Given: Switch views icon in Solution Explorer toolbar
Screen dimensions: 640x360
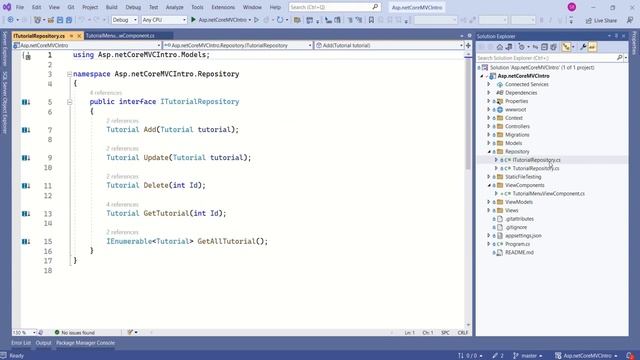Looking at the screenshot, I should pos(509,47).
